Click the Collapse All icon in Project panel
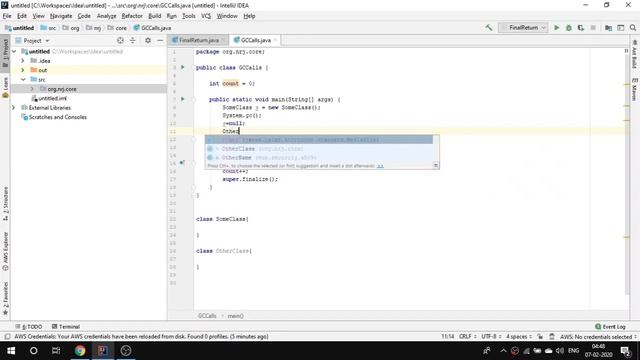The width and height of the screenshot is (640, 360). (133, 40)
